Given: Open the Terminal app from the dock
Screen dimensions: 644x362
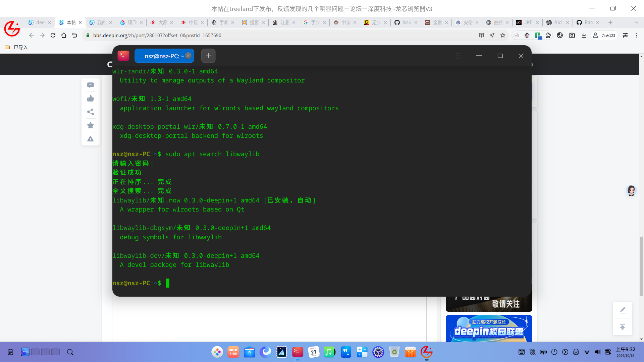Looking at the screenshot, I should click(x=298, y=352).
